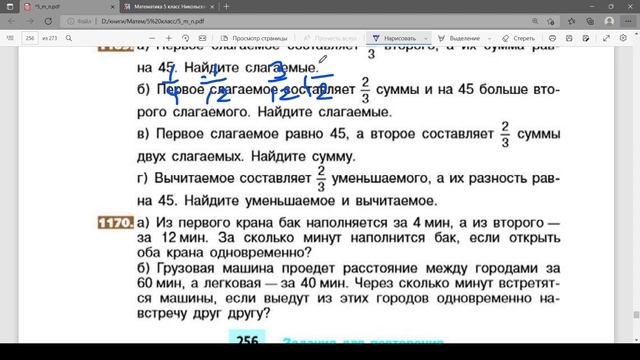The height and width of the screenshot is (360, 640).
Task: Go forward in the browser
Action: 30,21
